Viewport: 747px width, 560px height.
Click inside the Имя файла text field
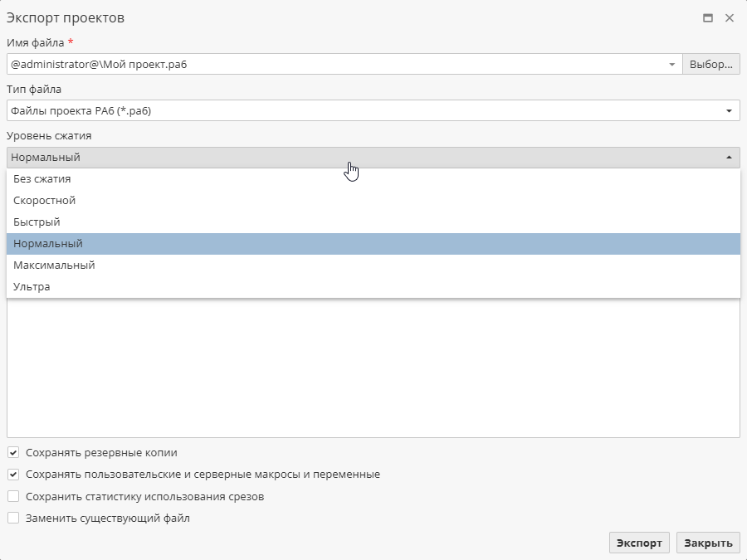tap(332, 65)
